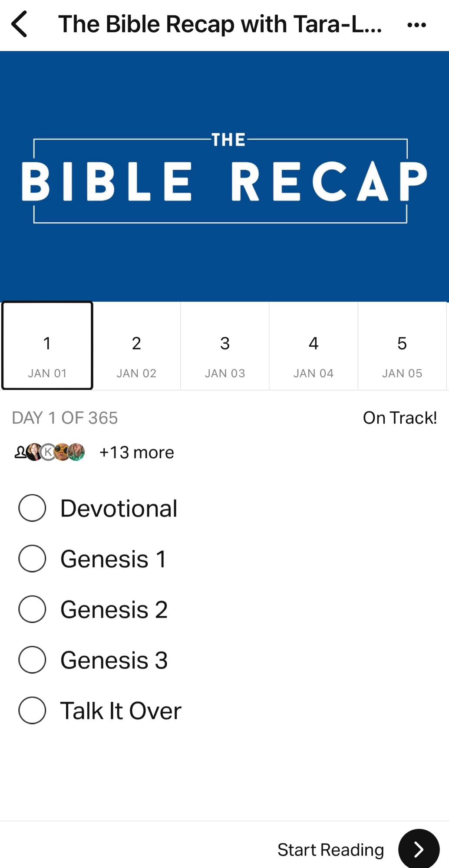The image size is (449, 868).
Task: Select day 3 Jan 03 tab
Action: click(x=225, y=346)
